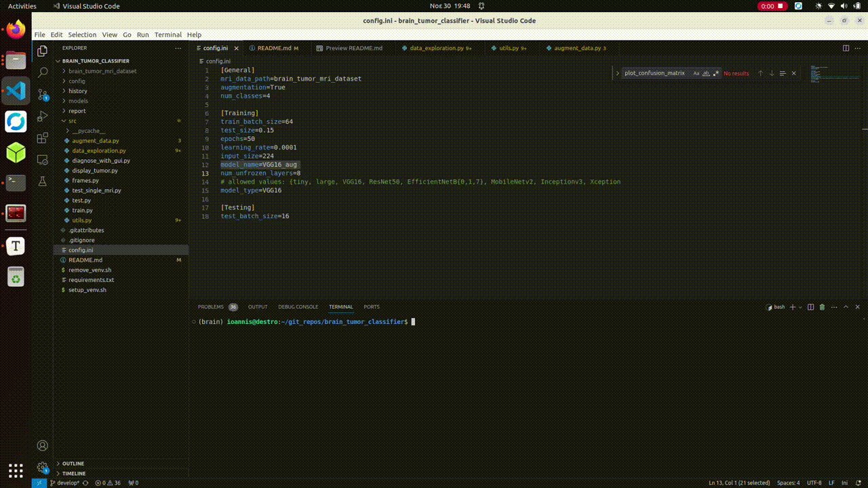Open the File menu
Screen dimensions: 868x488
pyautogui.click(x=39, y=35)
